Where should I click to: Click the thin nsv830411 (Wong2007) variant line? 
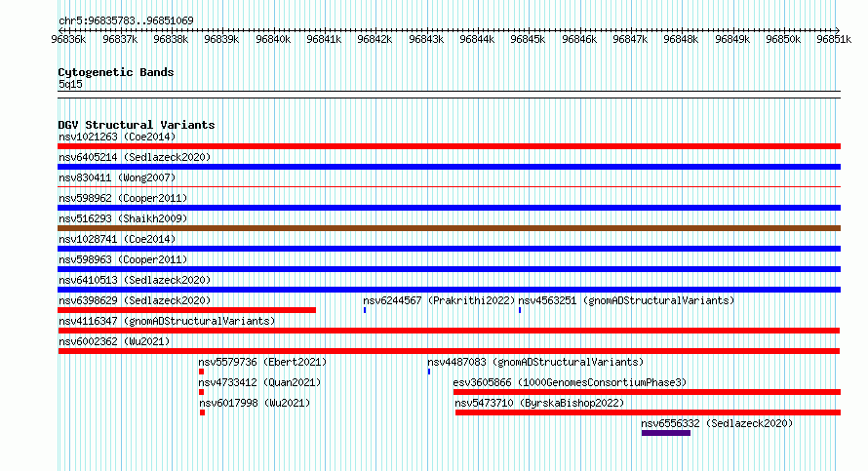pos(449,187)
